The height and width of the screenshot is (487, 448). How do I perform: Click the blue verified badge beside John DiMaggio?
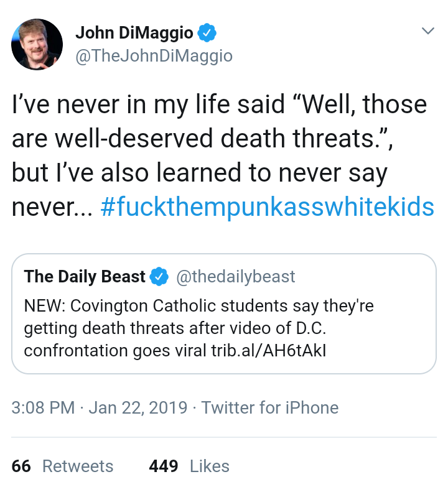[207, 32]
